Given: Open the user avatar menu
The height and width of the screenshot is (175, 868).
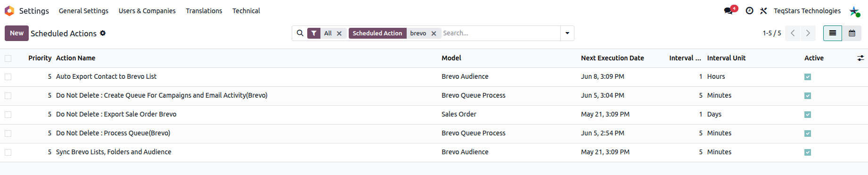Looking at the screenshot, I should [x=855, y=11].
